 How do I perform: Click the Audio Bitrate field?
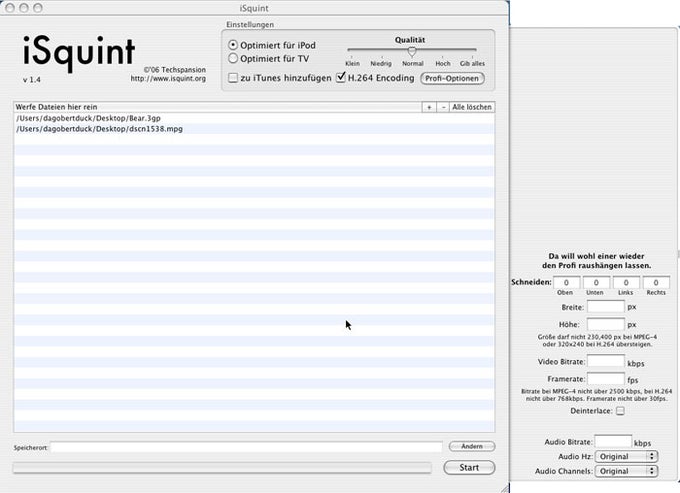[613, 441]
